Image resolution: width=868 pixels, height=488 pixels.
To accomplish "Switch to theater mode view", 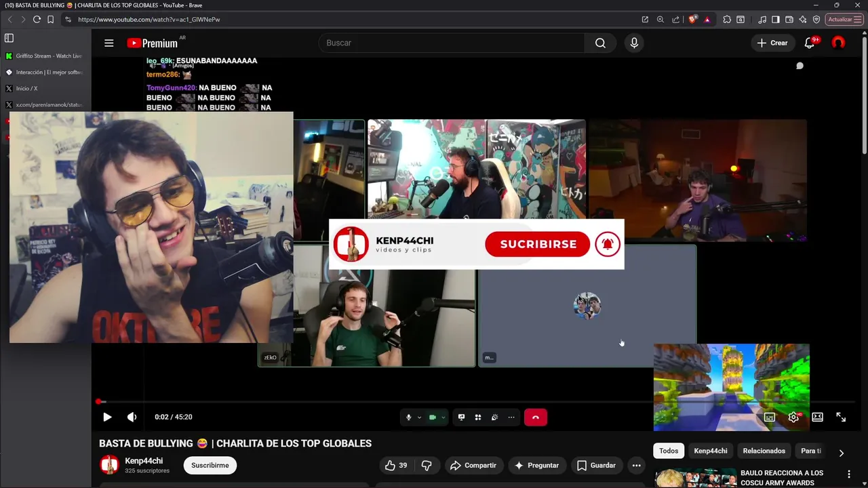I will point(817,417).
